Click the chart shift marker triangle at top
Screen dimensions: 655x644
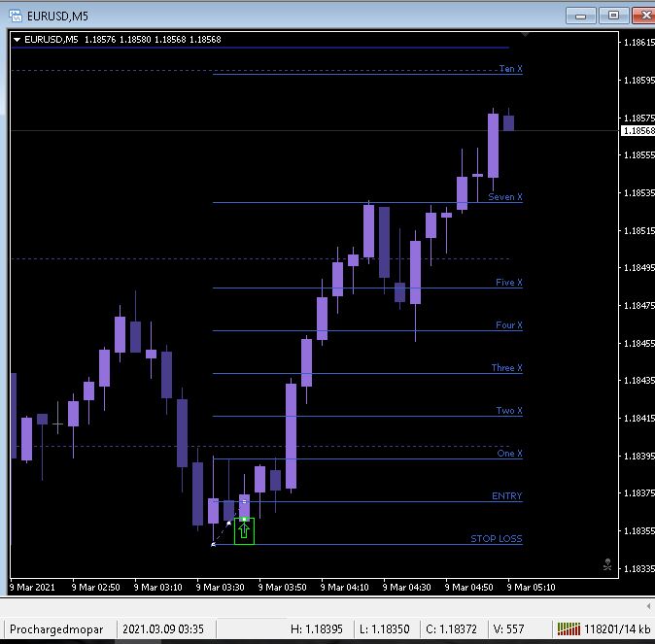[525, 35]
